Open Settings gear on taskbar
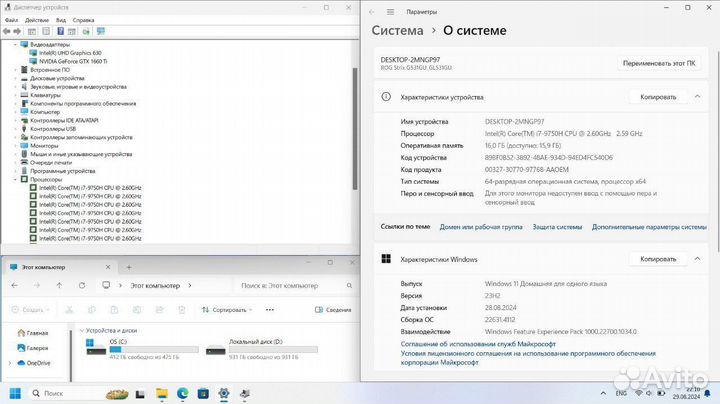This screenshot has width=720, height=404. coord(224,393)
